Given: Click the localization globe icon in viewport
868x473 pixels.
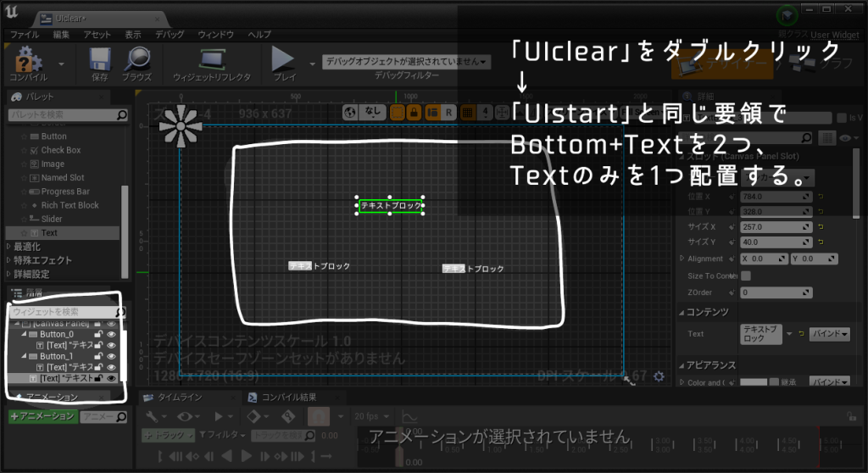Looking at the screenshot, I should tap(352, 112).
